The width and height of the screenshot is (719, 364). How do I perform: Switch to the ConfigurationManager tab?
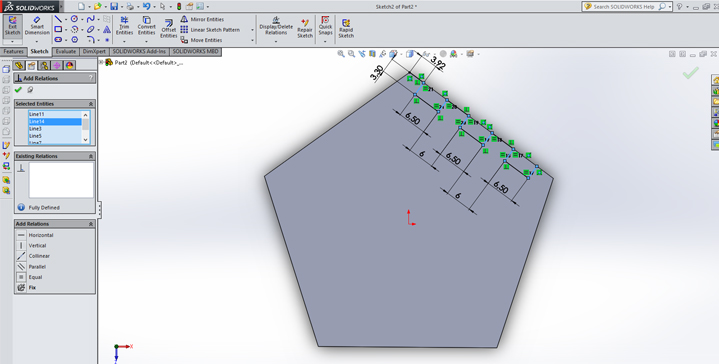[44, 66]
